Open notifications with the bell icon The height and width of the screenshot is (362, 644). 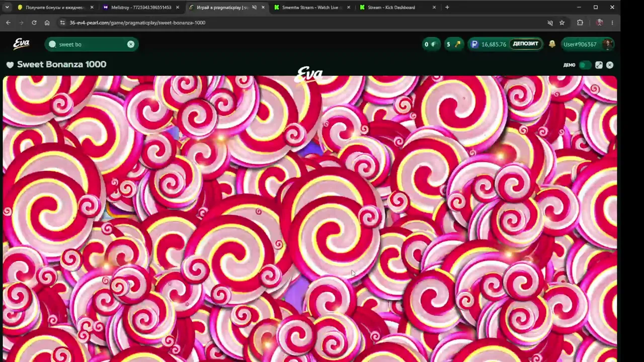(552, 44)
